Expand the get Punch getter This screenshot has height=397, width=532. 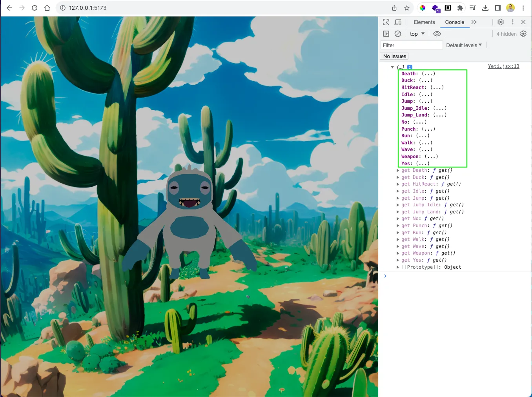[x=398, y=226]
